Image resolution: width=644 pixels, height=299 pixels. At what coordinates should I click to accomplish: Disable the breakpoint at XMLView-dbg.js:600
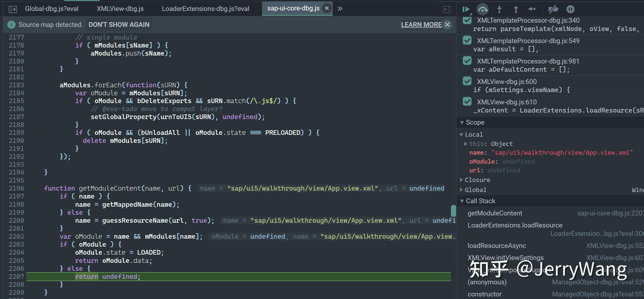point(467,81)
